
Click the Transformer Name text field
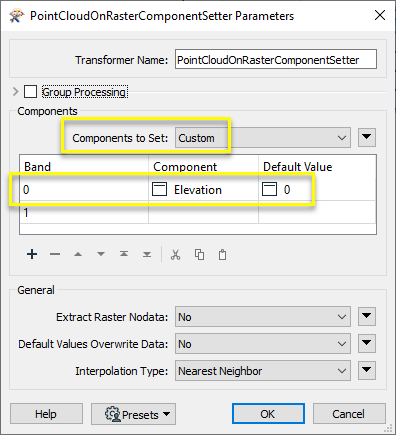[x=276, y=60]
